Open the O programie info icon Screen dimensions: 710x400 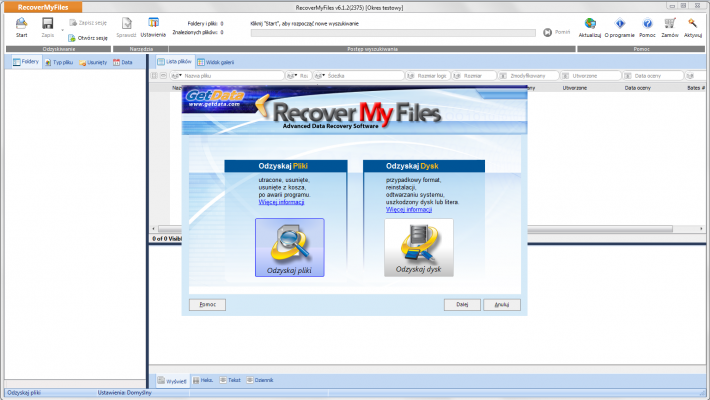[x=620, y=24]
